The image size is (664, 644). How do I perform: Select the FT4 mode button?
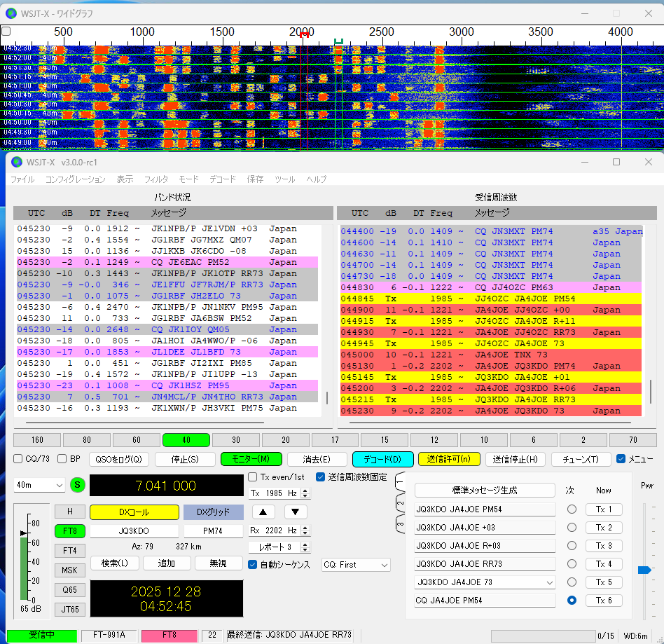[x=69, y=551]
